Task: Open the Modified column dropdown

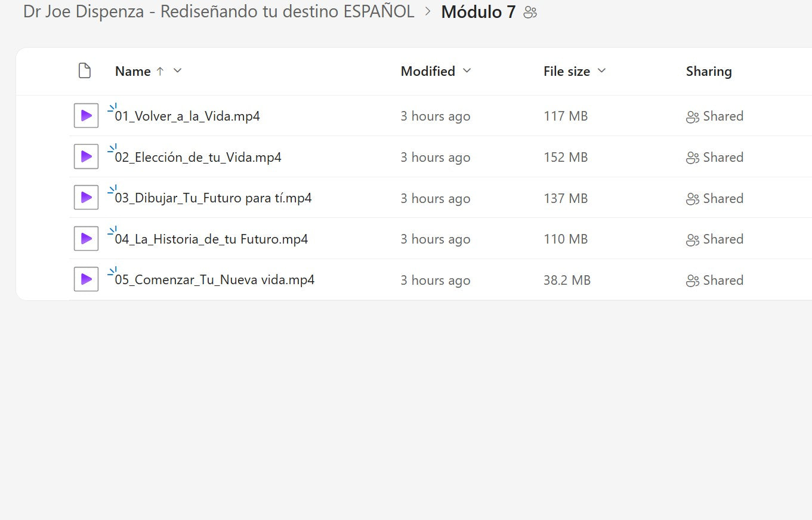Action: coord(467,71)
